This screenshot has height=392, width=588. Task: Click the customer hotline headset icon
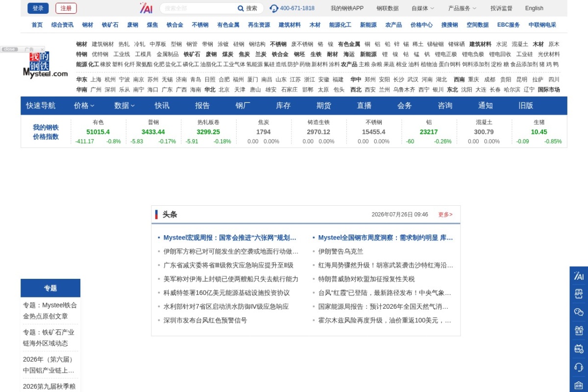click(x=274, y=8)
